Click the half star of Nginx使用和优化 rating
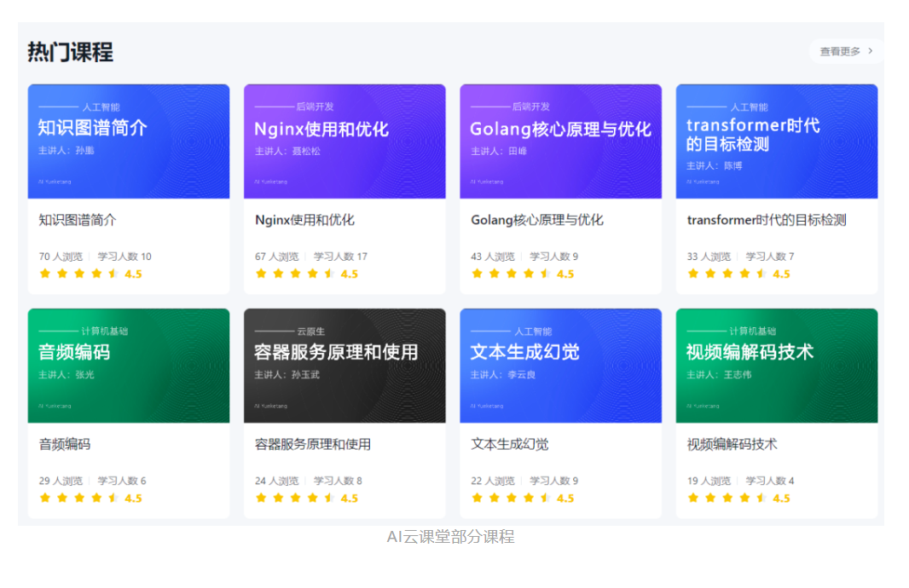This screenshot has width=909, height=588. click(329, 274)
